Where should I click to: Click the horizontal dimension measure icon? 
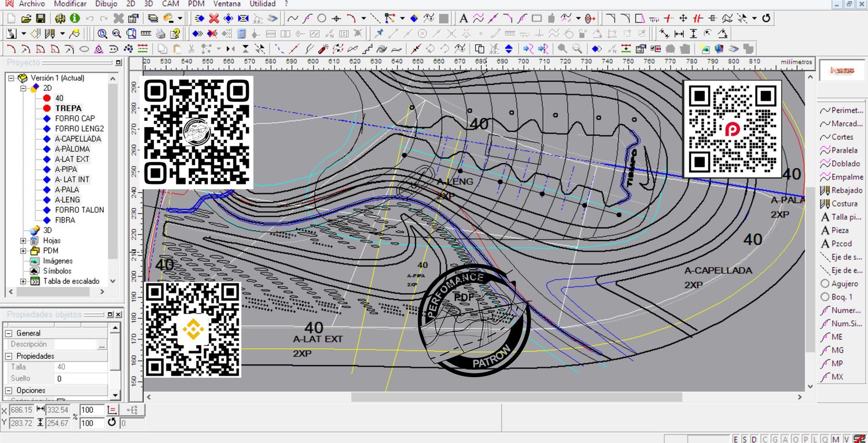(x=679, y=34)
